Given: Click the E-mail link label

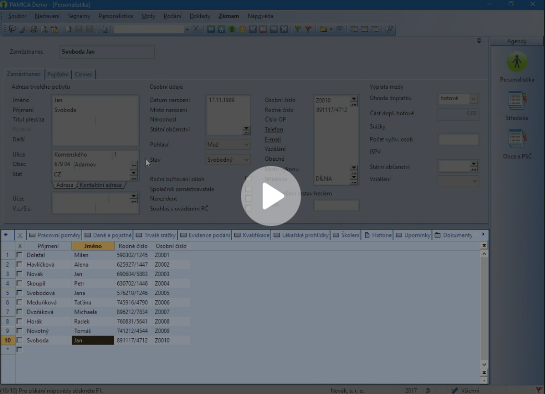Looking at the screenshot, I should [x=273, y=139].
